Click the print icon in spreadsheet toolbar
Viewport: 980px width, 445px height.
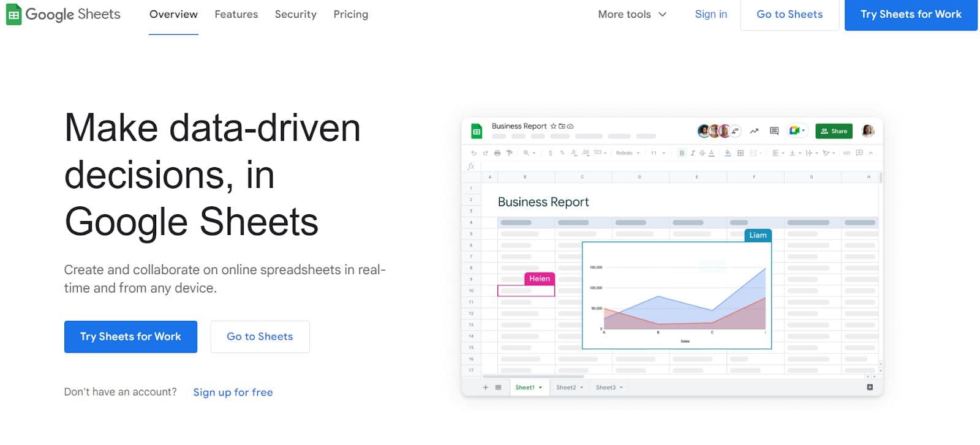[497, 153]
